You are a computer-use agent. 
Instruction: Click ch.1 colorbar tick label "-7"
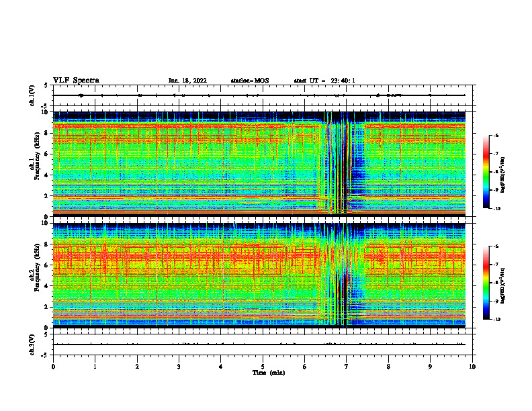(x=496, y=154)
